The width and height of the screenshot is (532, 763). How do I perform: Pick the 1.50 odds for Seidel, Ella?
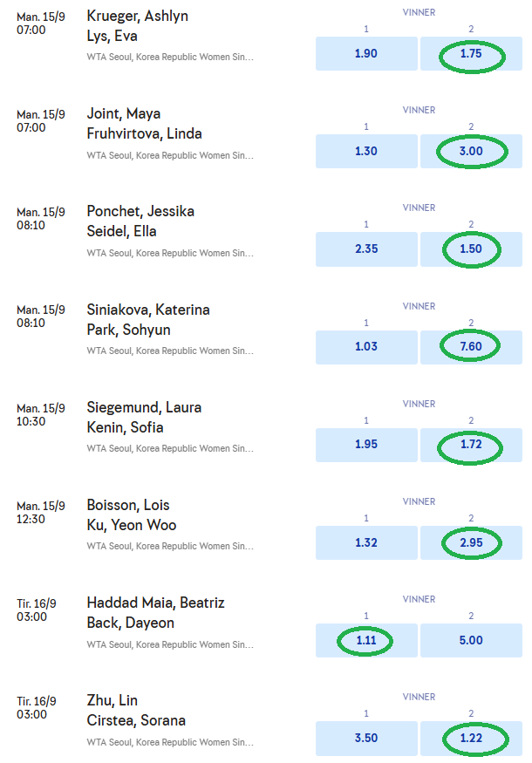click(x=471, y=249)
